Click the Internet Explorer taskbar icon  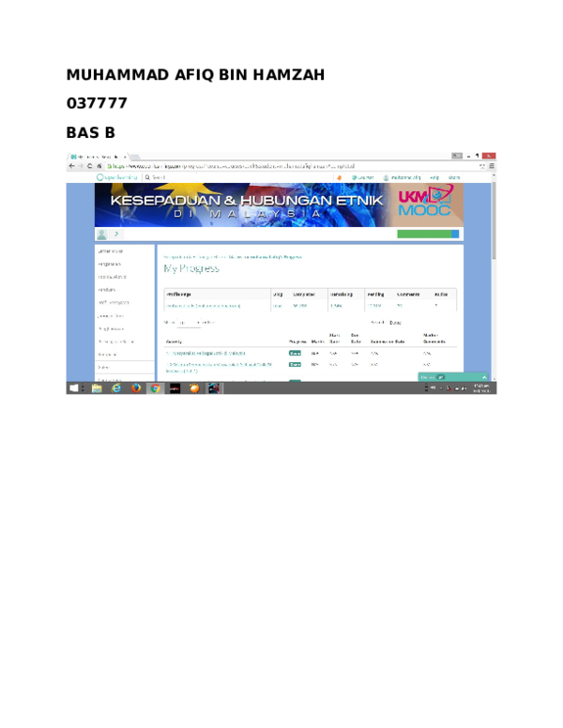coord(116,387)
